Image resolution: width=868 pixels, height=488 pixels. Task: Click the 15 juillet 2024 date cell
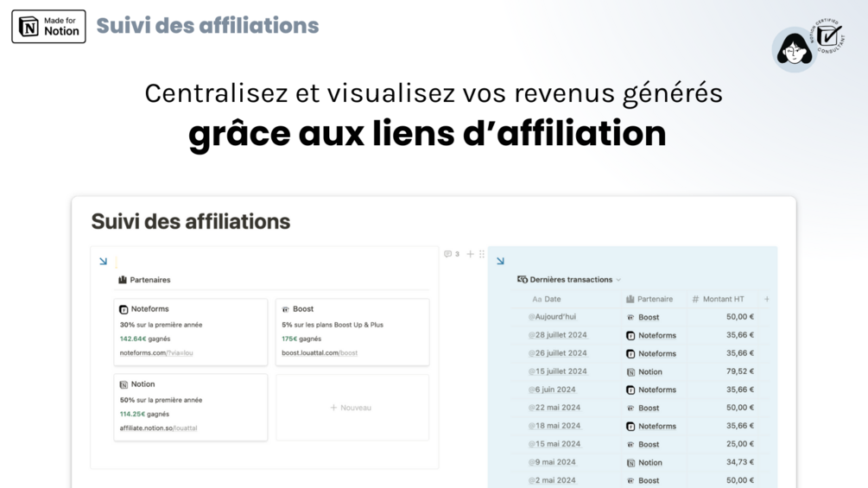pyautogui.click(x=557, y=371)
